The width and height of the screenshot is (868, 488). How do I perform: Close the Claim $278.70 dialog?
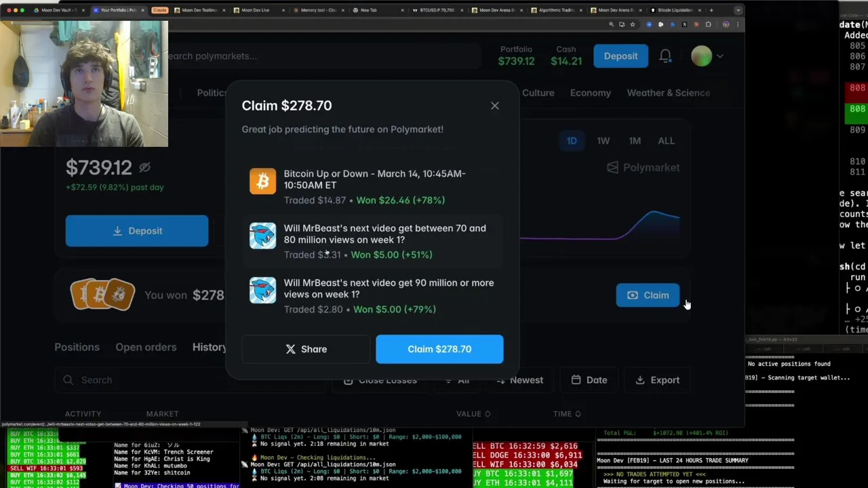click(x=494, y=106)
